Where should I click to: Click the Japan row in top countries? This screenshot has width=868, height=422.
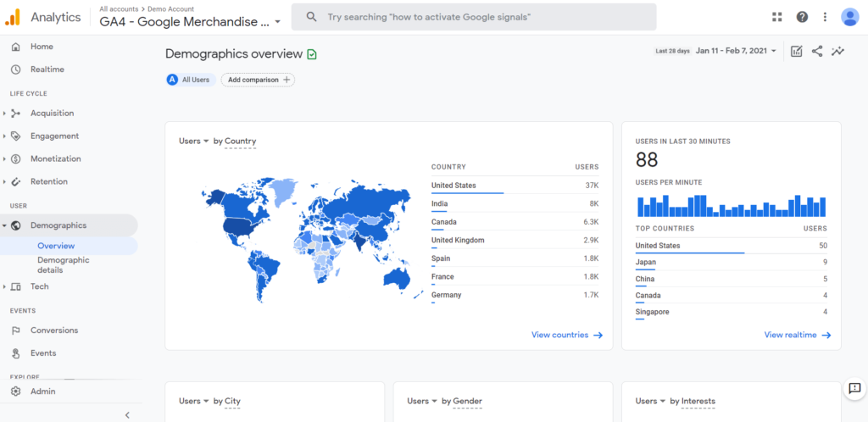click(732, 262)
